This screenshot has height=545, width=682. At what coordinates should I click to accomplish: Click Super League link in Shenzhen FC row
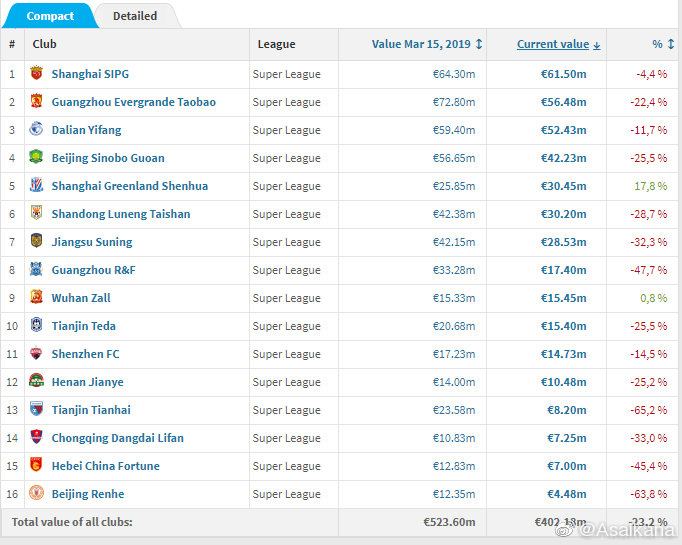[286, 354]
